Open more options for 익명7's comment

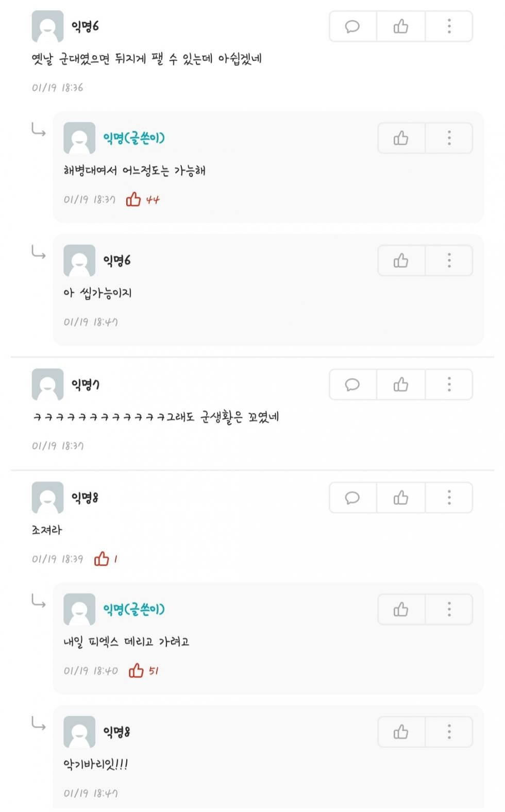pyautogui.click(x=449, y=385)
